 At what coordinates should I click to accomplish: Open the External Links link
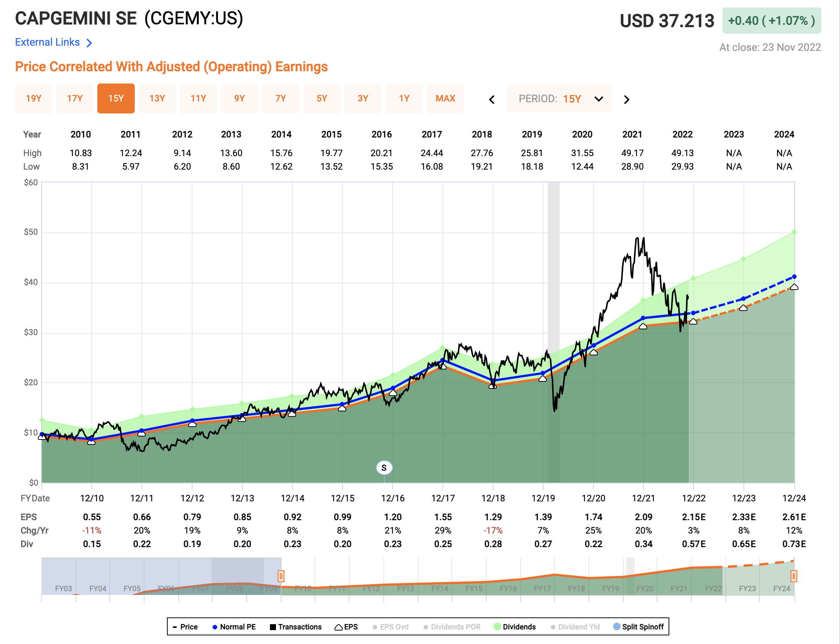(47, 42)
